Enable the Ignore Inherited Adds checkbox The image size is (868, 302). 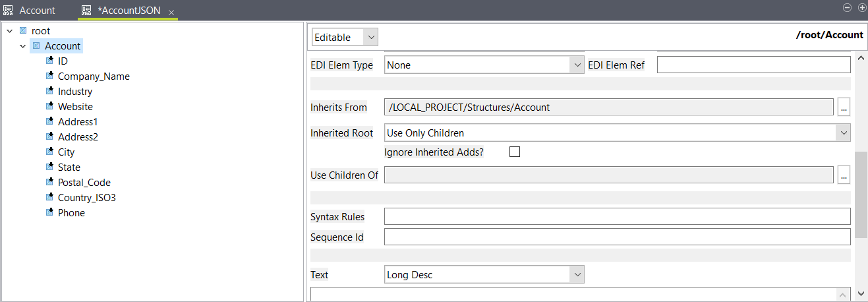click(515, 152)
